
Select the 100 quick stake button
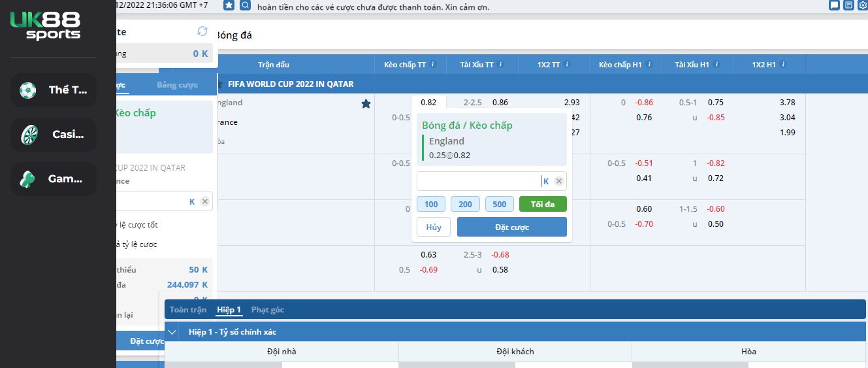[431, 204]
